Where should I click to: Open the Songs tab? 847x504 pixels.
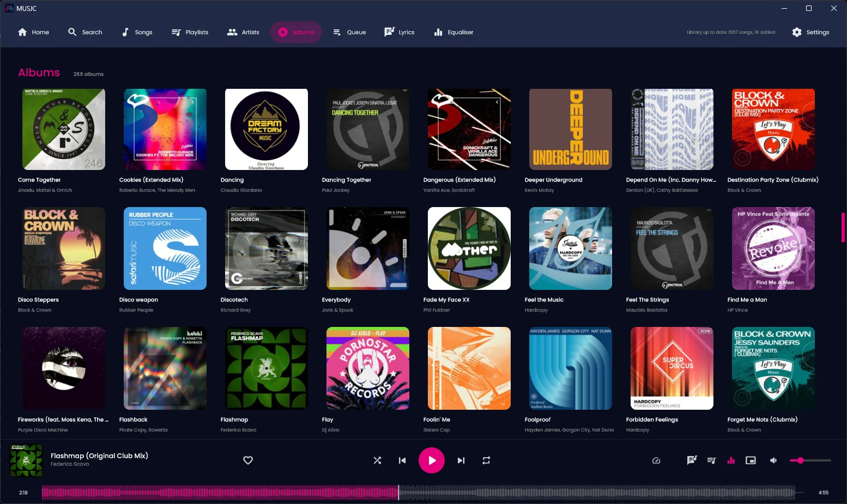(137, 32)
